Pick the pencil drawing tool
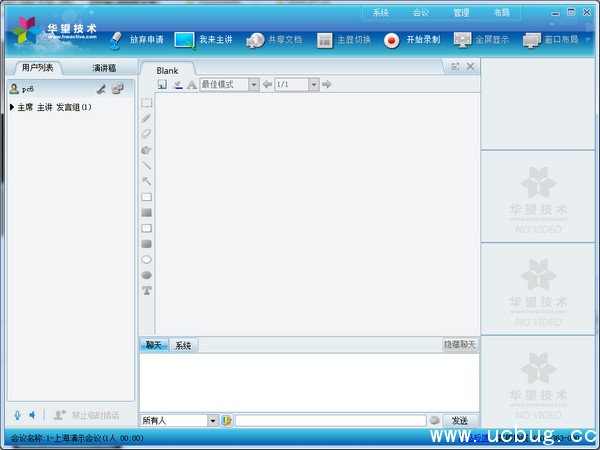The height and width of the screenshot is (450, 600). (147, 118)
